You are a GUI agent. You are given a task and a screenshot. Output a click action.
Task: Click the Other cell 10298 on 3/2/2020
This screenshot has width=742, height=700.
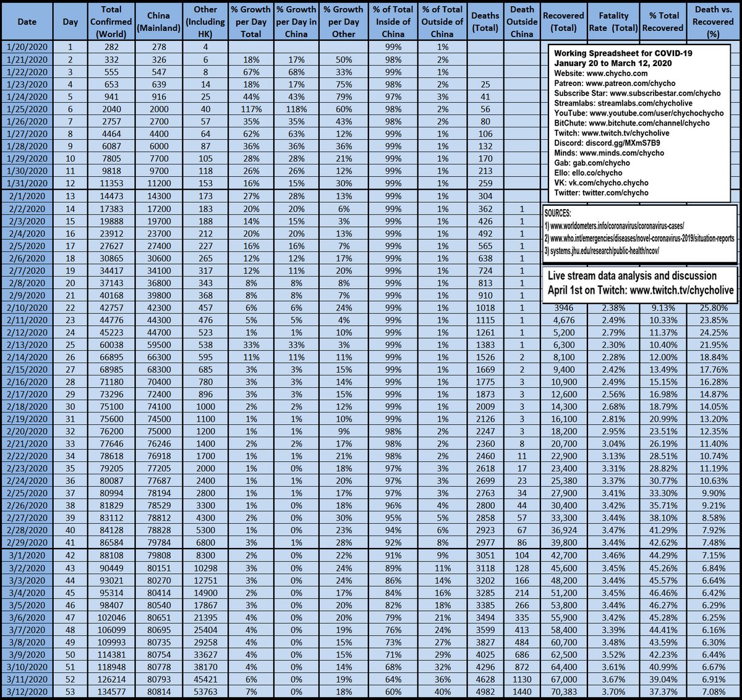click(x=205, y=568)
